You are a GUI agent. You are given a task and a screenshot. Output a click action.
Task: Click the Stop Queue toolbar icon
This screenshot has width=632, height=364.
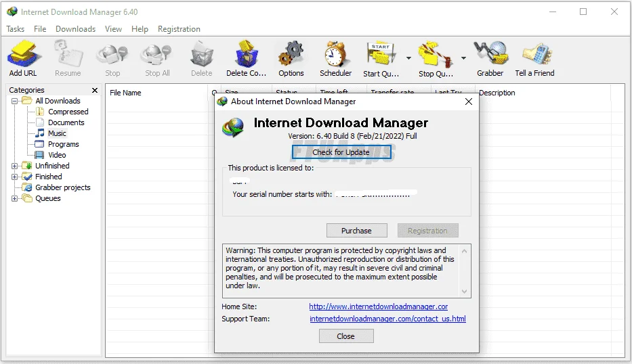tap(436, 54)
